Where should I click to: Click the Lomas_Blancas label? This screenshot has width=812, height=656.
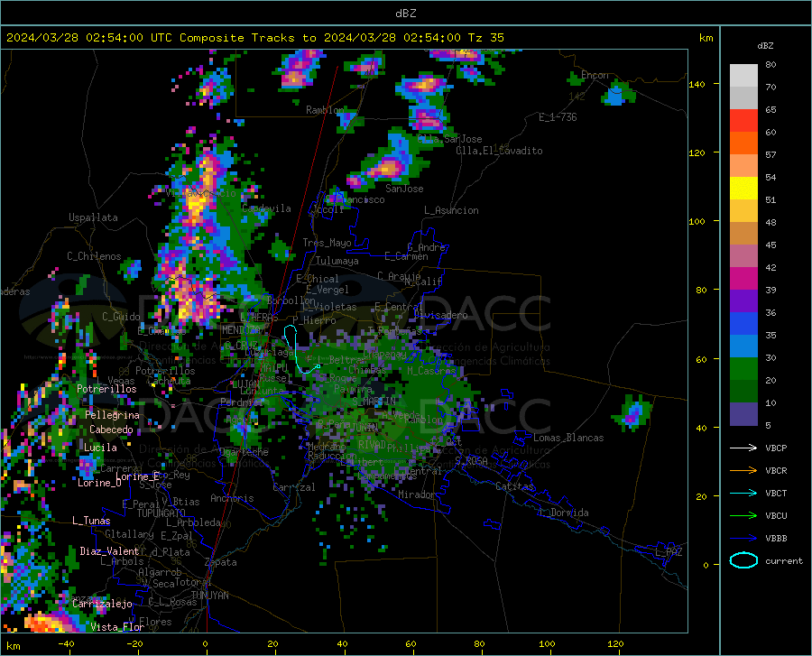(568, 438)
